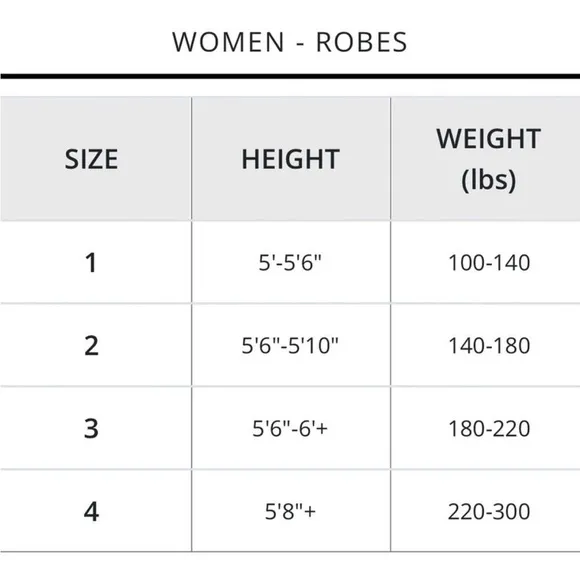Select the height cell 5'6"-5'10"
580x580 pixels.
point(290,346)
